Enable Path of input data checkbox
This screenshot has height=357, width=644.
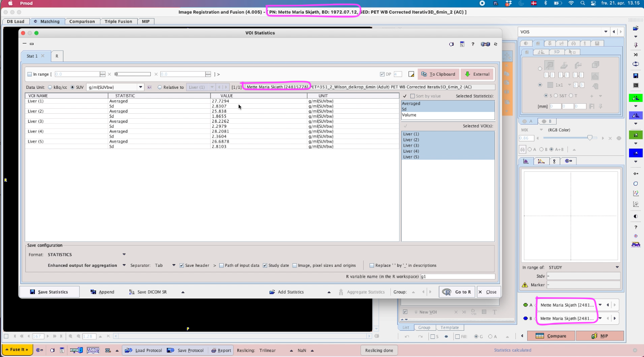point(221,265)
